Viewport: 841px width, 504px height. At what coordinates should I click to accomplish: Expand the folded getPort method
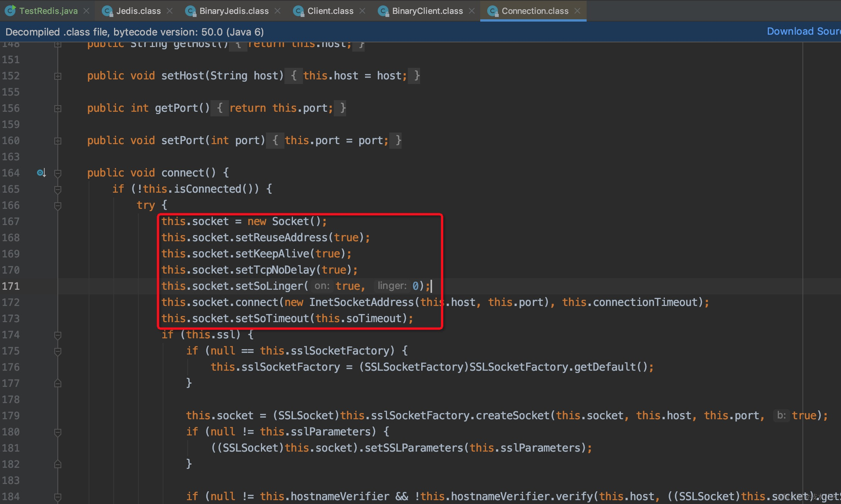pyautogui.click(x=58, y=108)
